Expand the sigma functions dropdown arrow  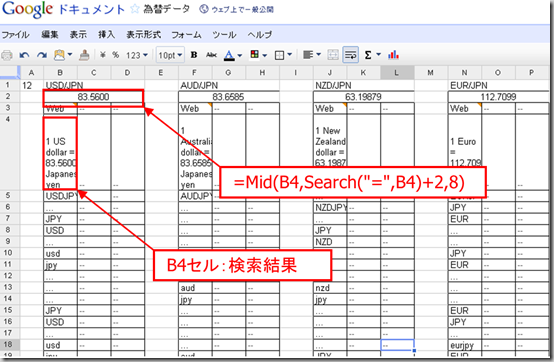tap(378, 54)
